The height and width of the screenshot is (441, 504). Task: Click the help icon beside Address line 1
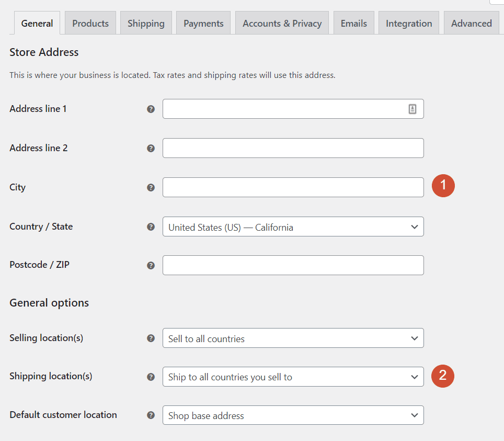[151, 109]
